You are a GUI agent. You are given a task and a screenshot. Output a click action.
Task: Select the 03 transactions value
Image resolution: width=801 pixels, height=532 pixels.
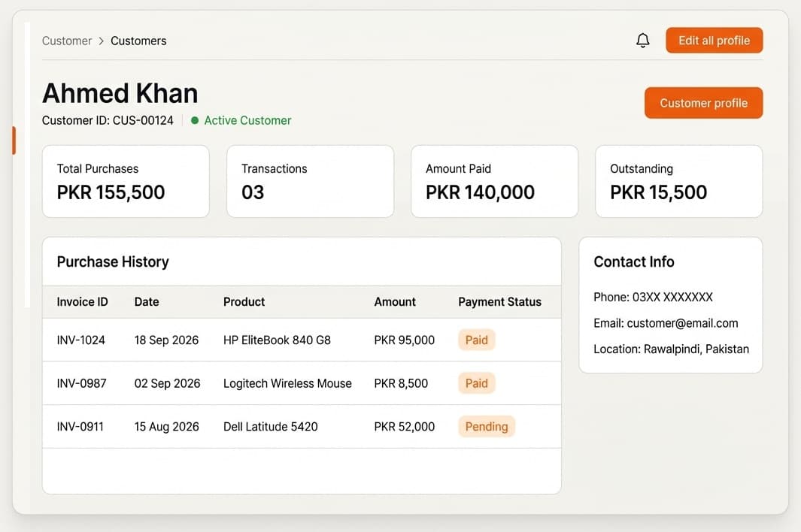(x=253, y=192)
